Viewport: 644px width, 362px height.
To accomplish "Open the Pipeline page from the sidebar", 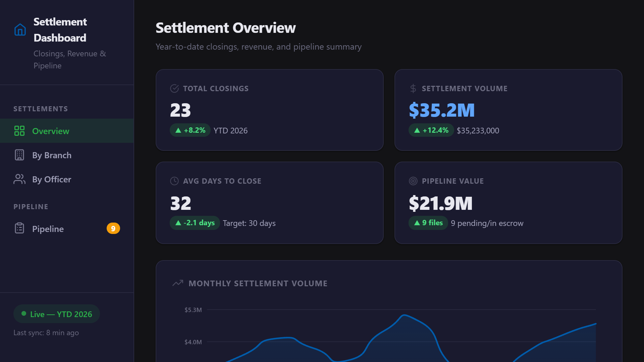I will point(48,229).
